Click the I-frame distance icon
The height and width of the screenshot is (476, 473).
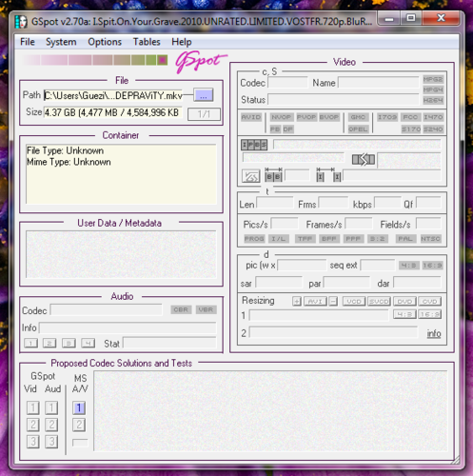[329, 175]
